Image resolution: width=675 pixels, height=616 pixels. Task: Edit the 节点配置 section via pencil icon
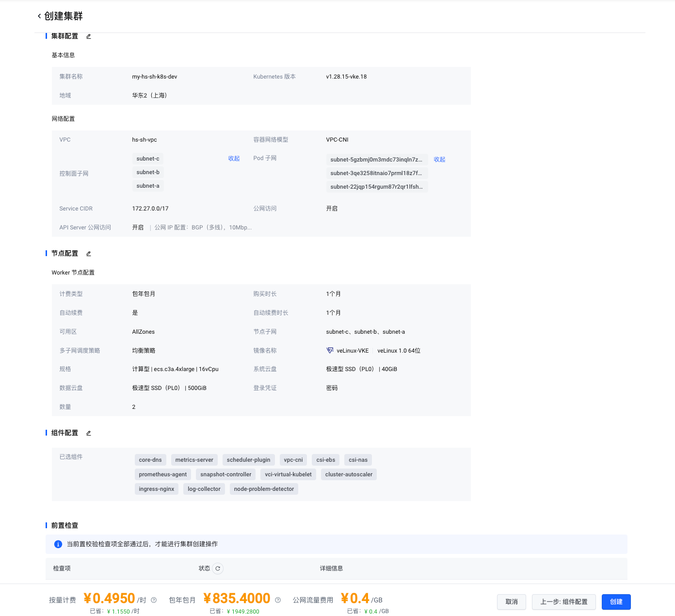89,254
